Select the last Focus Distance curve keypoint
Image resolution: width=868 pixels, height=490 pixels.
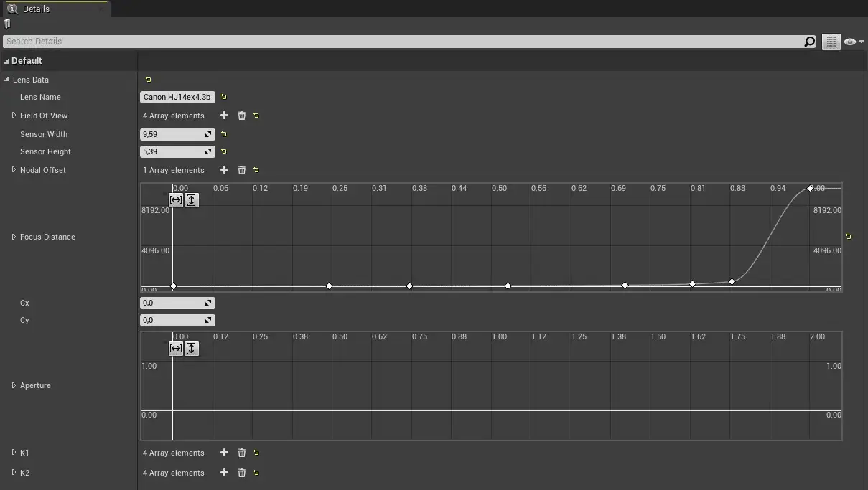pyautogui.click(x=810, y=189)
